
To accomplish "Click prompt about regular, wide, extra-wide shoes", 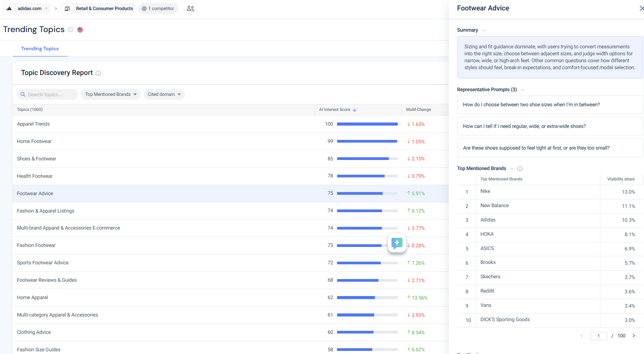I will [x=550, y=126].
